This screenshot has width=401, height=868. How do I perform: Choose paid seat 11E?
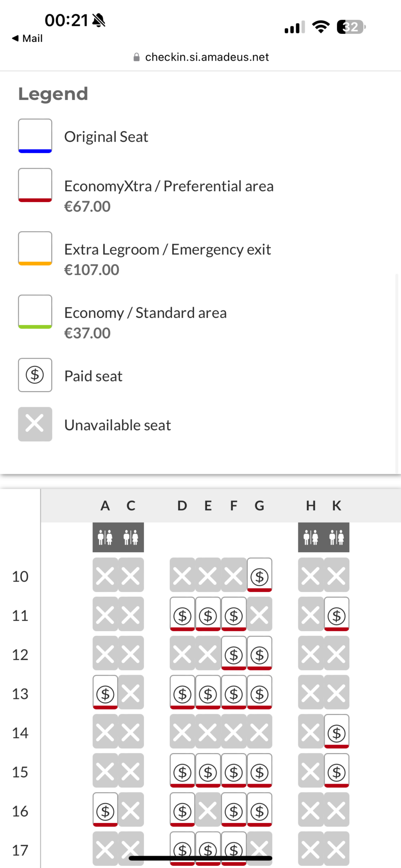coord(208,615)
